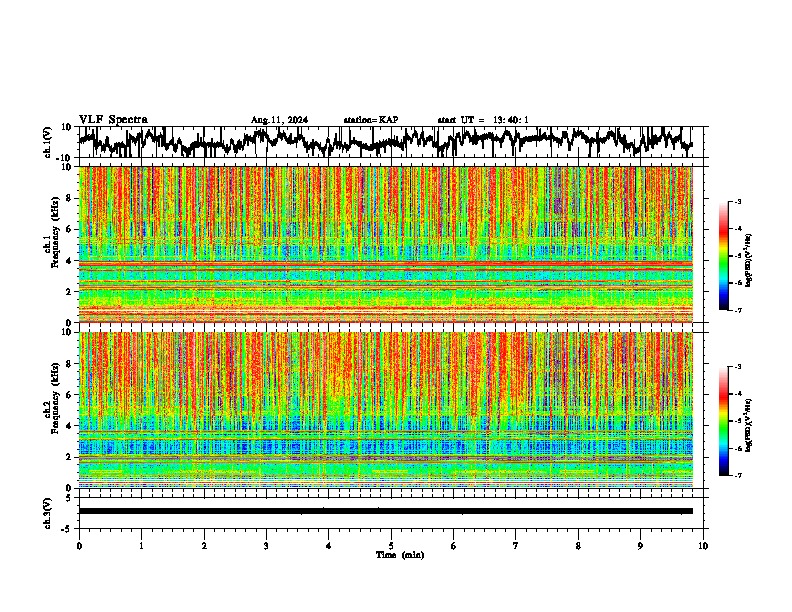Click the "VLF Spectra" plot title
This screenshot has width=792, height=612.
pyautogui.click(x=113, y=120)
